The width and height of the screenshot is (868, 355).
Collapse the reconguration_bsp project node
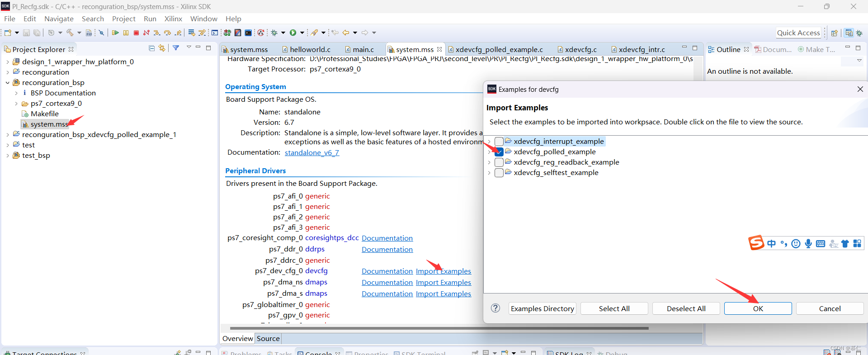(x=8, y=83)
